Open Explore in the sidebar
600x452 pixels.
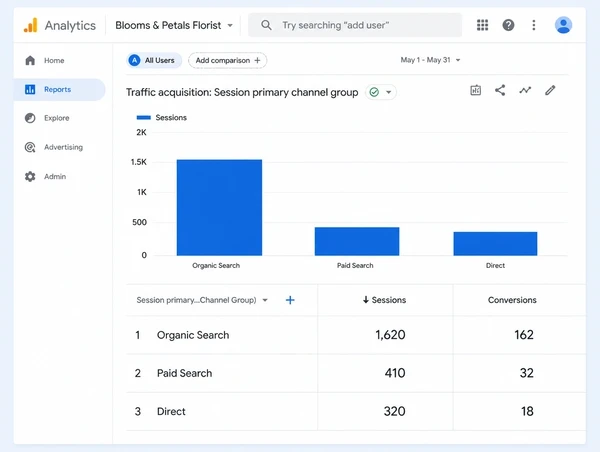click(59, 118)
